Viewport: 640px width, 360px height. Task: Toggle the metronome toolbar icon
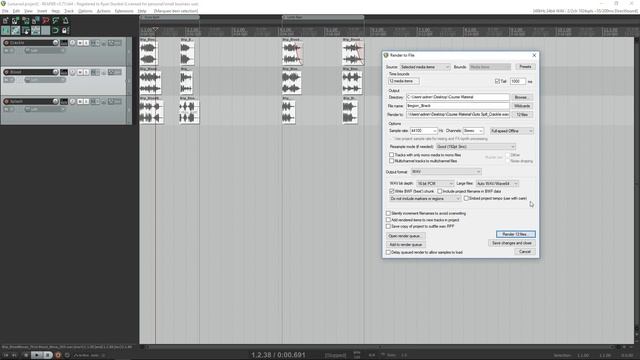(x=65, y=20)
